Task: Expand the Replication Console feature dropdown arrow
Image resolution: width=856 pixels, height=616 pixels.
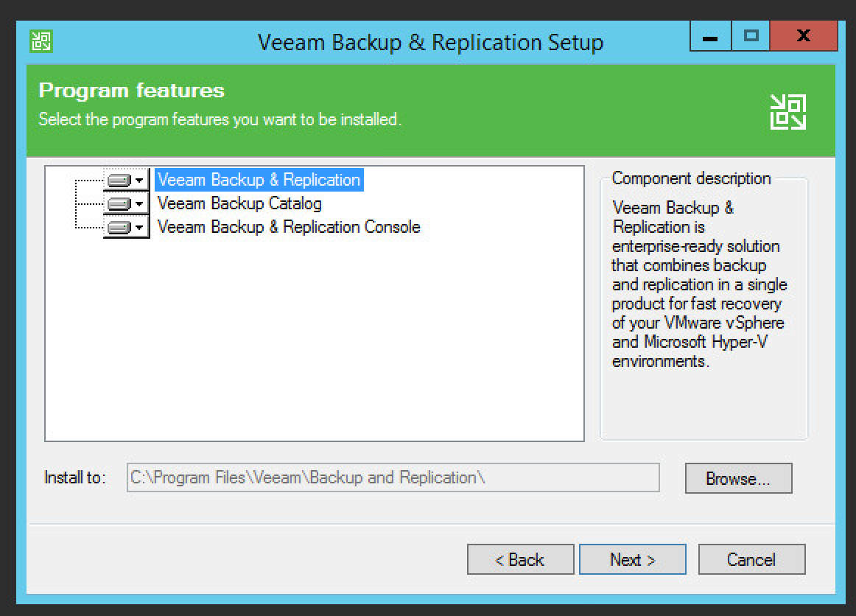Action: (x=139, y=228)
